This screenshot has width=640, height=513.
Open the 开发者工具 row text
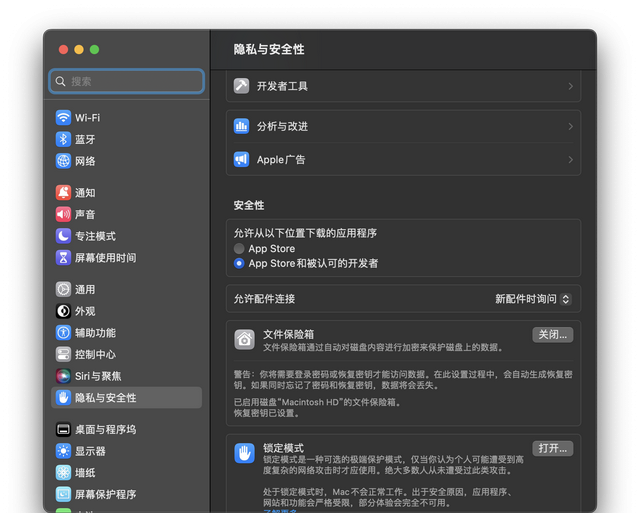coord(282,86)
